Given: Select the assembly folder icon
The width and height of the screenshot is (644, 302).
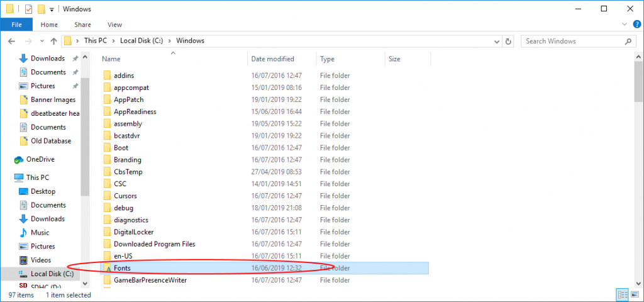Looking at the screenshot, I should [107, 124].
